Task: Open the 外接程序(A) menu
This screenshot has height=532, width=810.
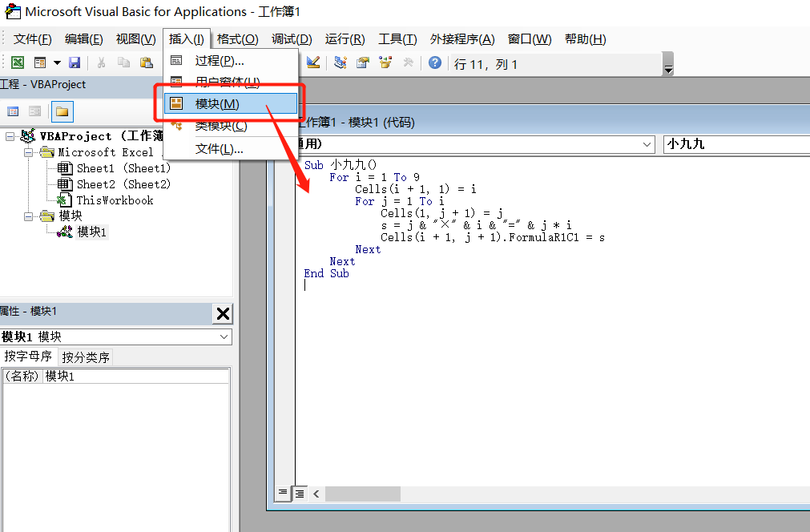Action: [462, 39]
